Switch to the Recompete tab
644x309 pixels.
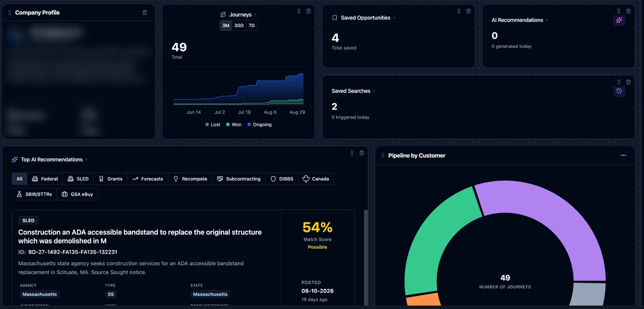190,179
